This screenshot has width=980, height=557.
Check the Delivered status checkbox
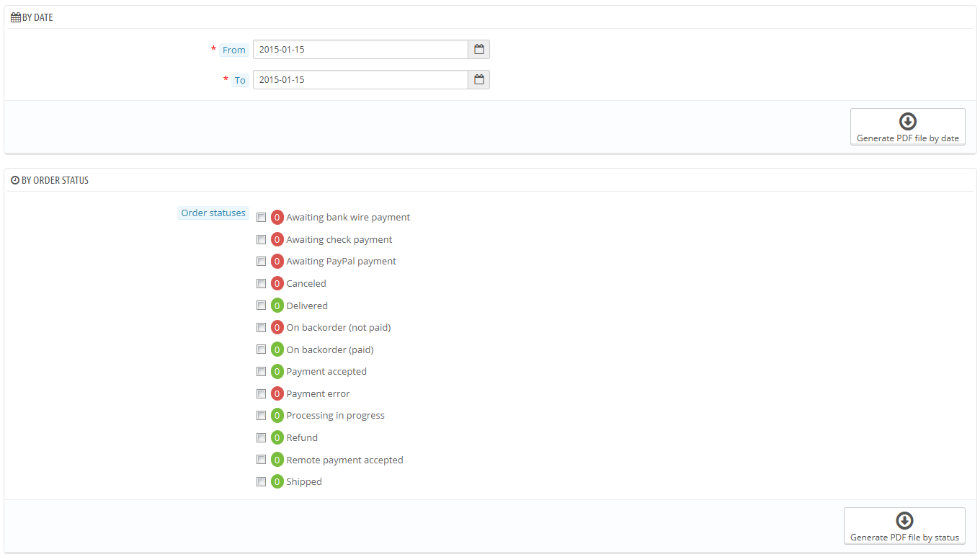(262, 306)
